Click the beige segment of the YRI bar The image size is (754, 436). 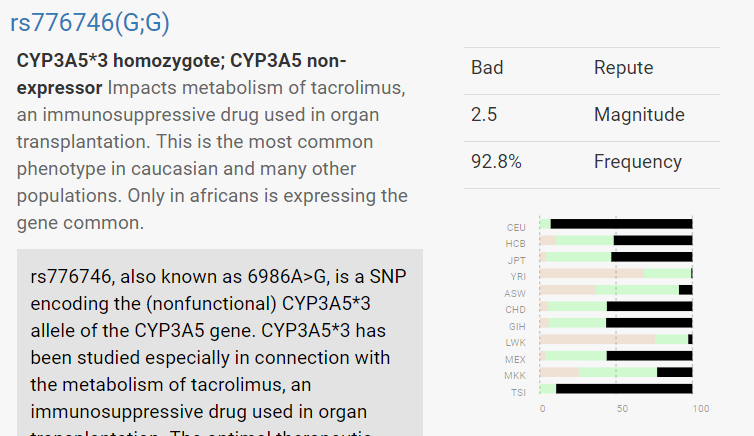[x=590, y=273]
